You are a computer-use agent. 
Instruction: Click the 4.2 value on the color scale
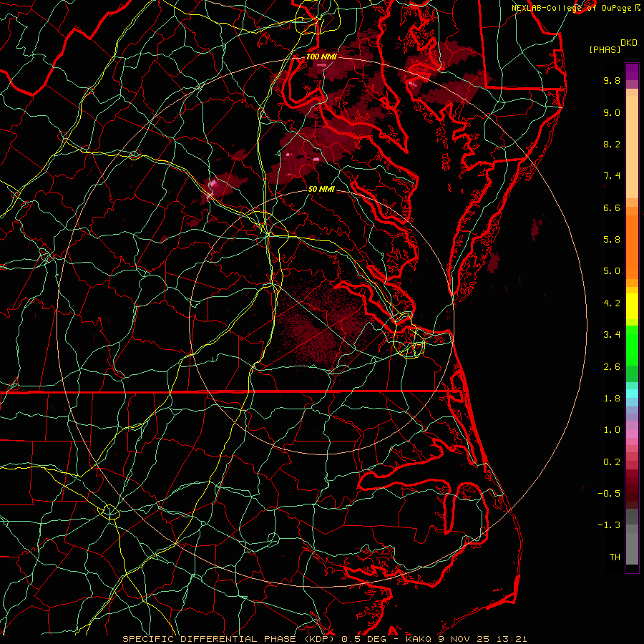click(612, 303)
